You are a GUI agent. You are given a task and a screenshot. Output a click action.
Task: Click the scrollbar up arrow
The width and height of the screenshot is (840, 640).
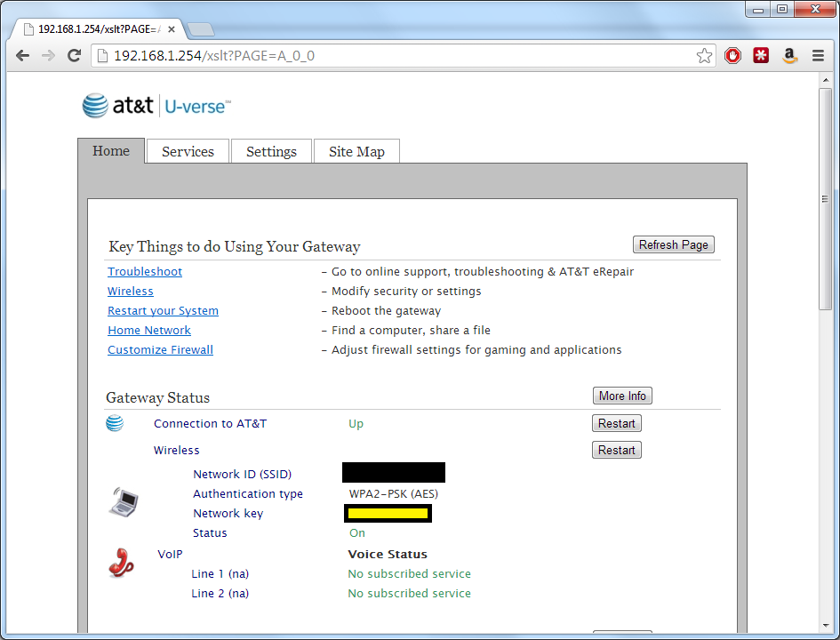pos(825,80)
